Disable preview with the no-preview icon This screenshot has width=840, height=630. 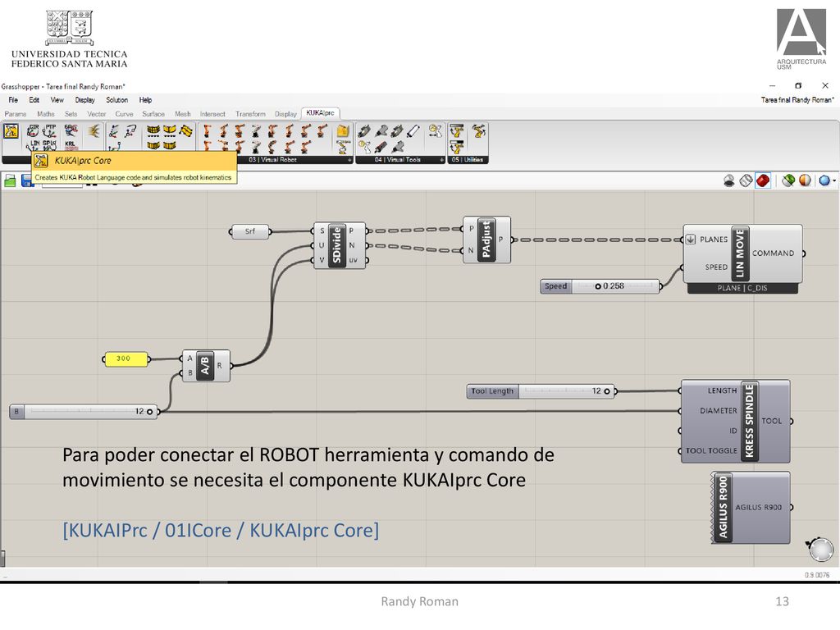click(x=729, y=180)
